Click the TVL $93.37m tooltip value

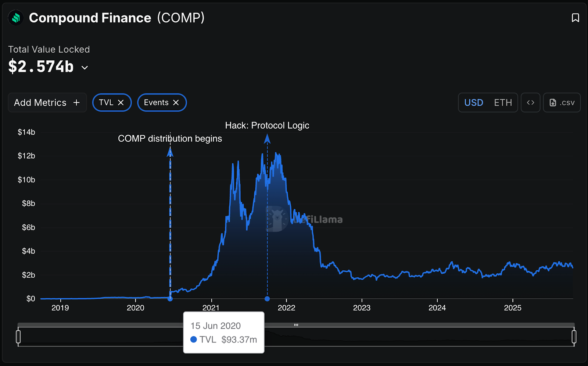239,340
